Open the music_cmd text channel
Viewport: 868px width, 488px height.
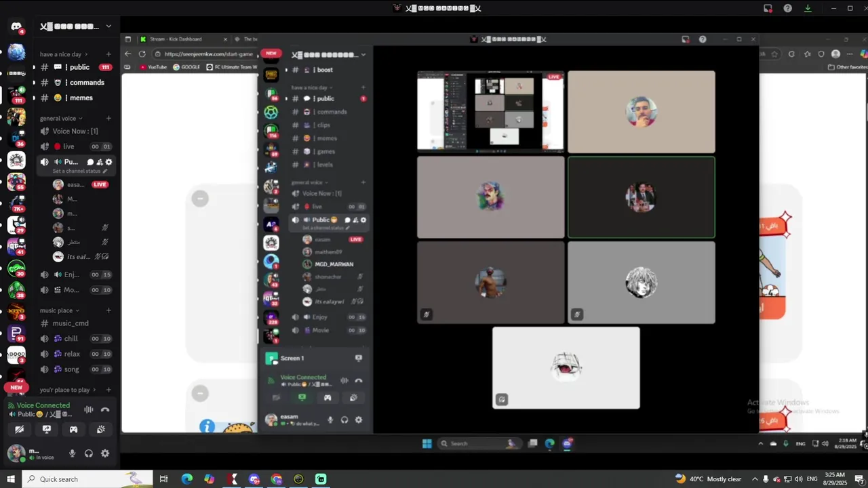coord(75,323)
